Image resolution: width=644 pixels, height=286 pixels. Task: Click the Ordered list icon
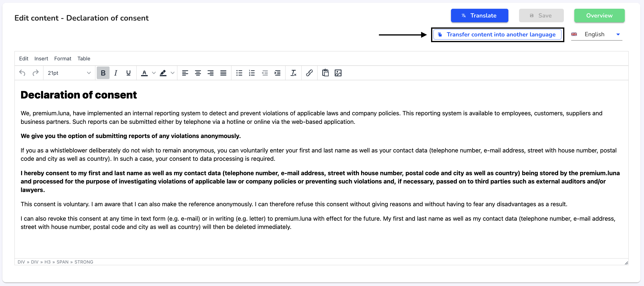coord(252,73)
